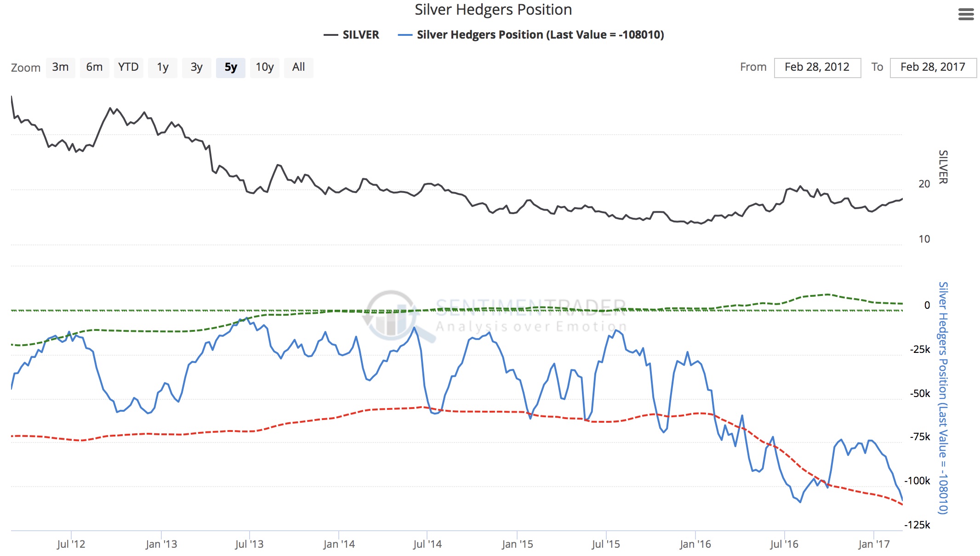Viewport: 980px width, 556px height.
Task: Set zoom range to 3m
Action: point(60,68)
